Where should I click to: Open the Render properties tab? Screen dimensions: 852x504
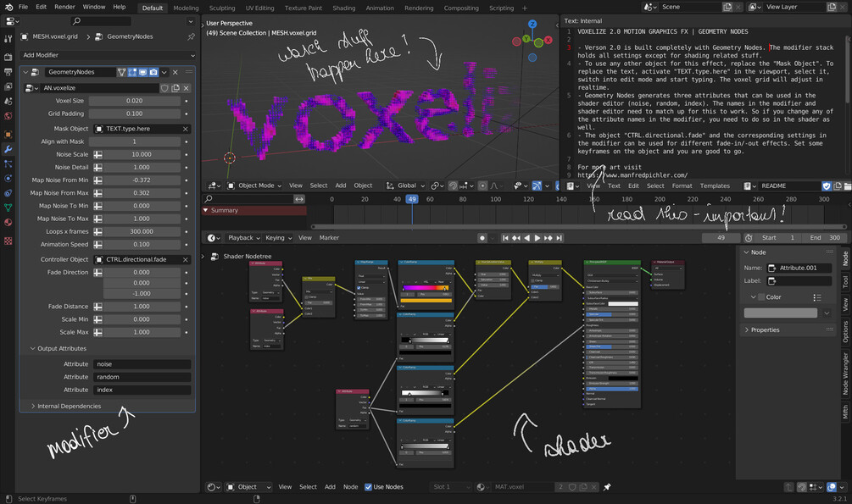8,57
